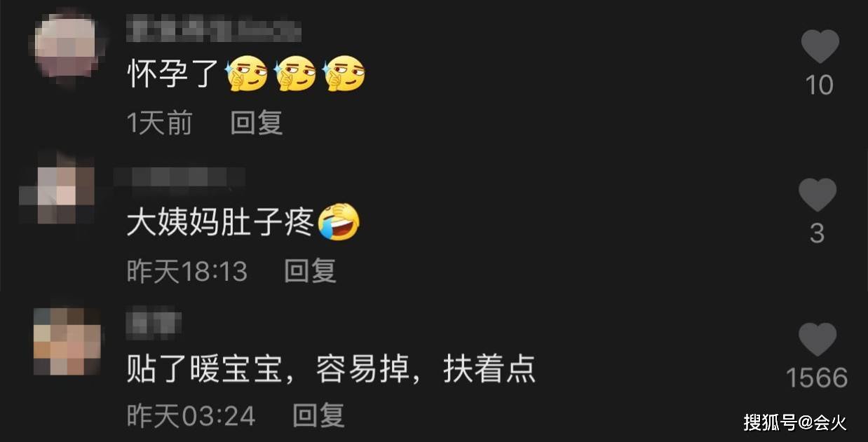Reply to the 大姨妈肚子疼 comment via 回复
The width and height of the screenshot is (868, 442).
pos(311,270)
